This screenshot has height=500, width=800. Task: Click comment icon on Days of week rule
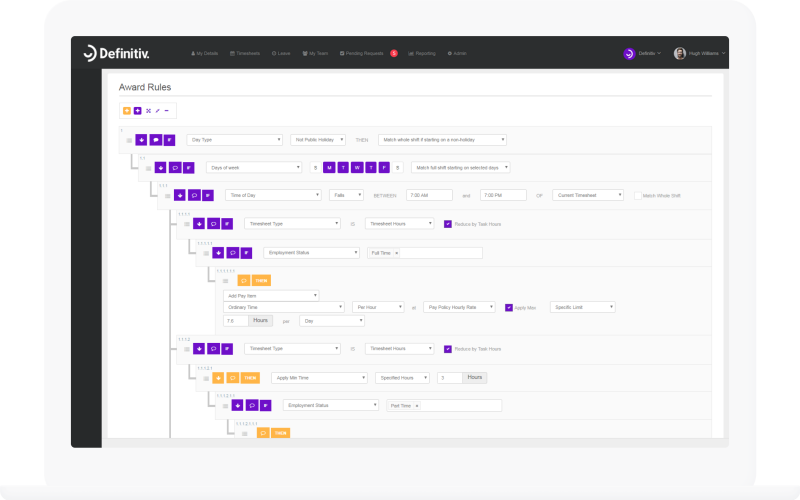tap(174, 168)
